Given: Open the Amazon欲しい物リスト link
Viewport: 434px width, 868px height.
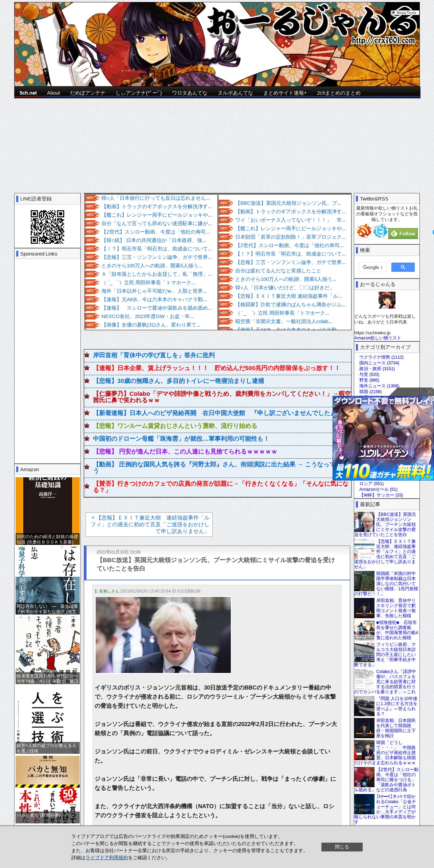Looking at the screenshot, I should (x=377, y=338).
